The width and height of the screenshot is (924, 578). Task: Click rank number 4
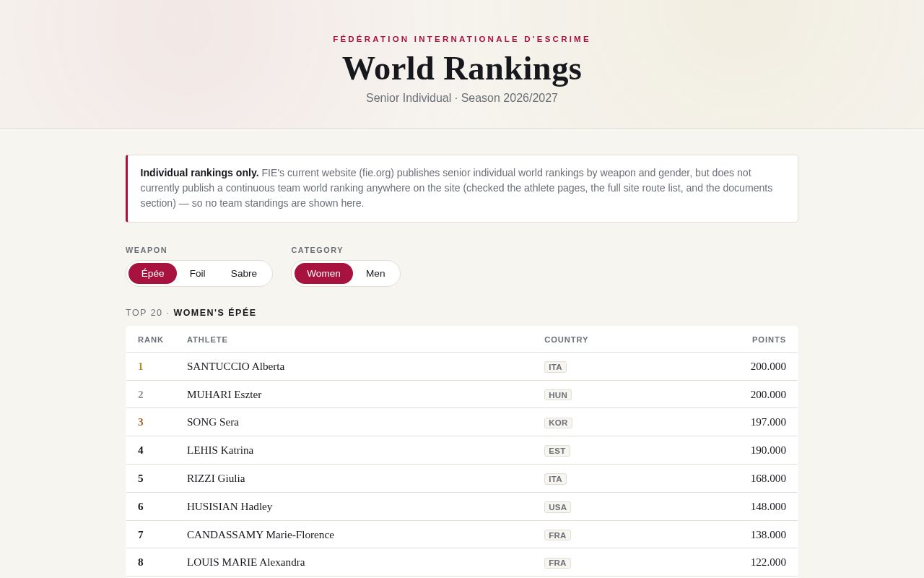[141, 450]
